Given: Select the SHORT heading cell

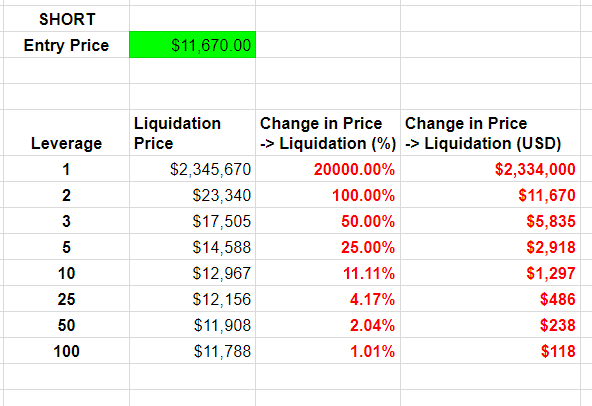Looking at the screenshot, I should 66,19.
